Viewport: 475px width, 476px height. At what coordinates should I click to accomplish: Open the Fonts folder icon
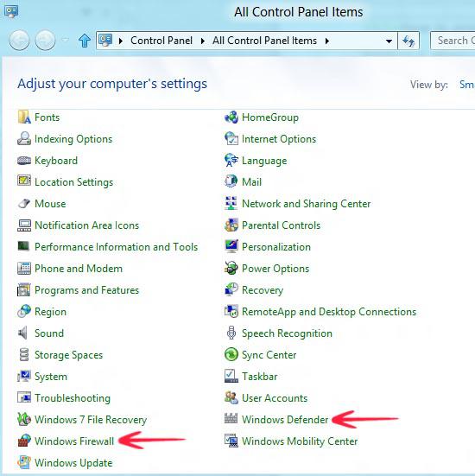(x=24, y=117)
